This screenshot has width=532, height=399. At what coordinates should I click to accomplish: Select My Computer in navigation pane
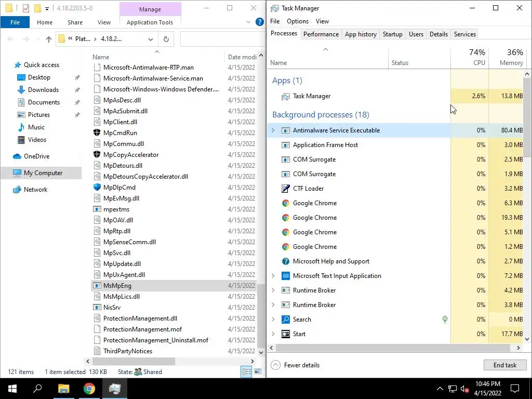coord(41,173)
